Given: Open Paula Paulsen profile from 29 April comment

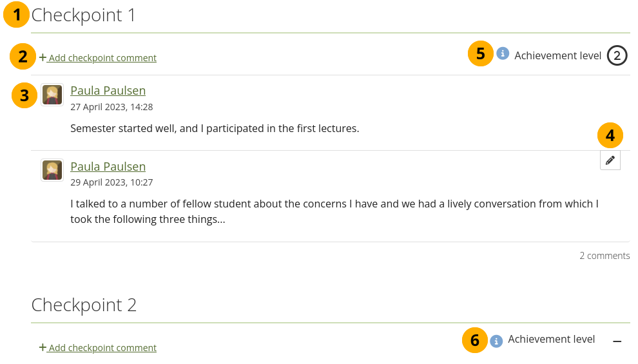Looking at the screenshot, I should coord(108,167).
